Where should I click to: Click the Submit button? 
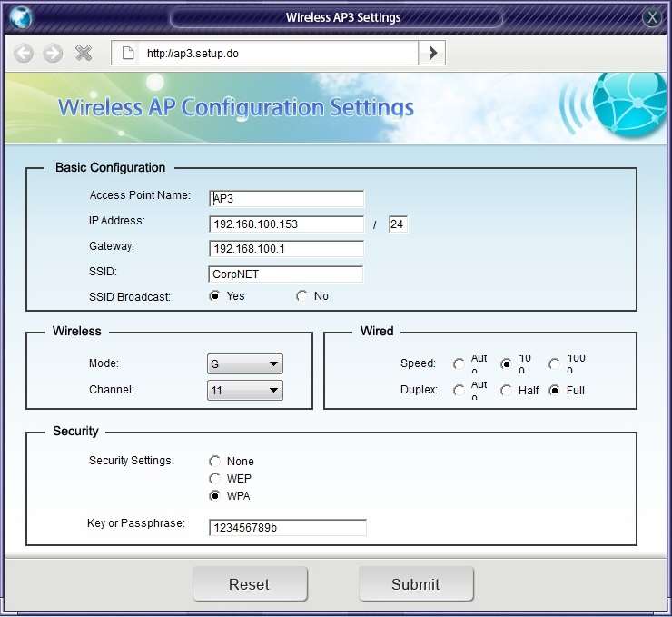[x=416, y=584]
